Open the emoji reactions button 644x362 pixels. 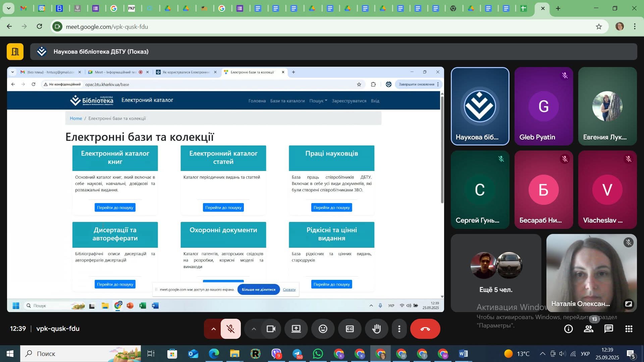[x=323, y=329]
